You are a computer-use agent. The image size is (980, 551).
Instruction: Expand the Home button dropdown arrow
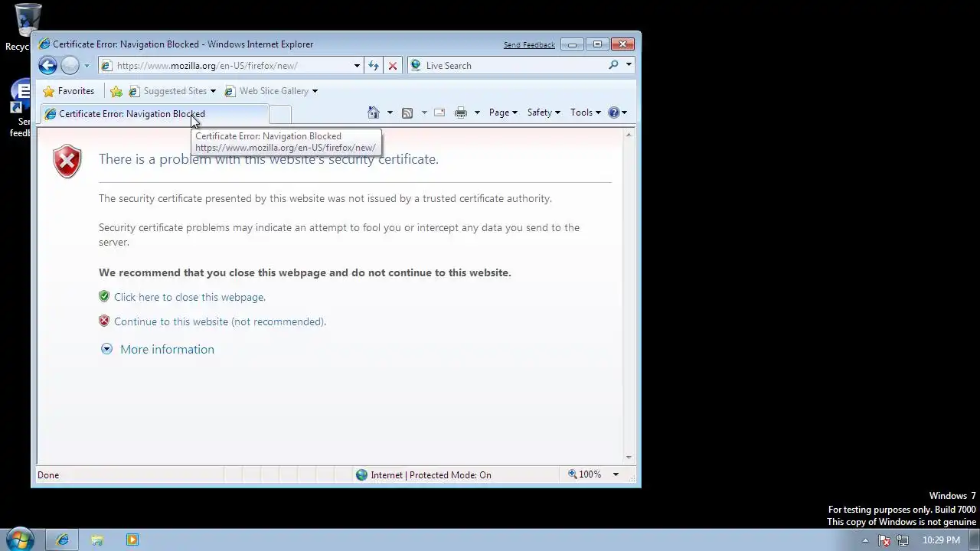click(x=390, y=112)
